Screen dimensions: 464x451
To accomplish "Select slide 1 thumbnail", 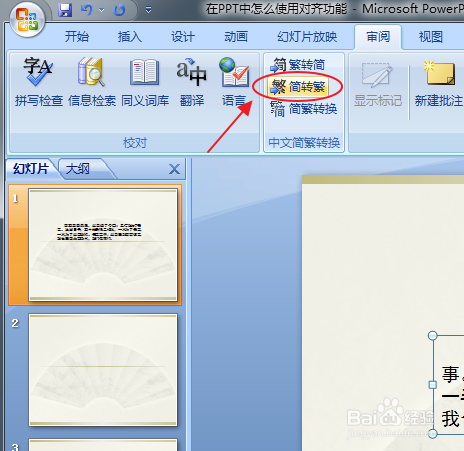I will point(103,245).
